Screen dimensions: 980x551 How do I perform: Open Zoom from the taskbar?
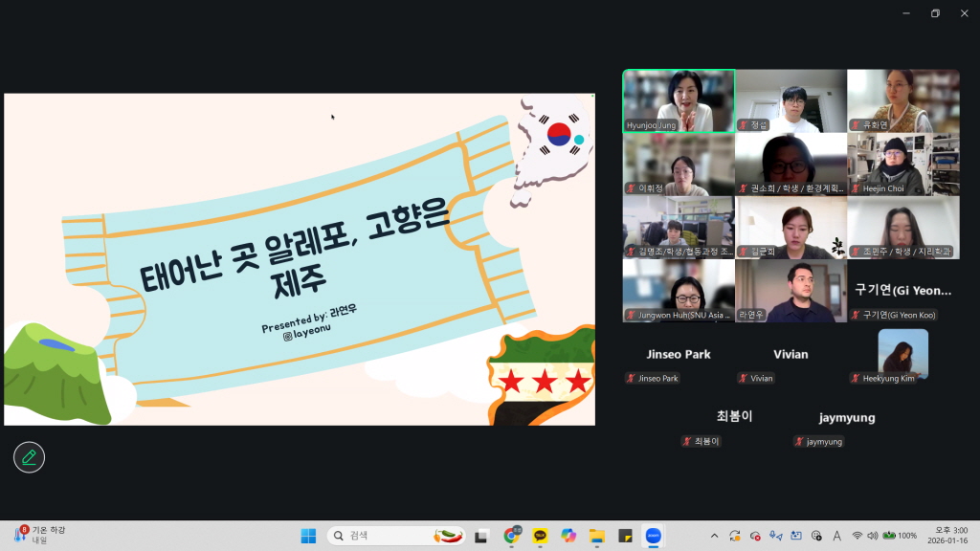[x=654, y=536]
